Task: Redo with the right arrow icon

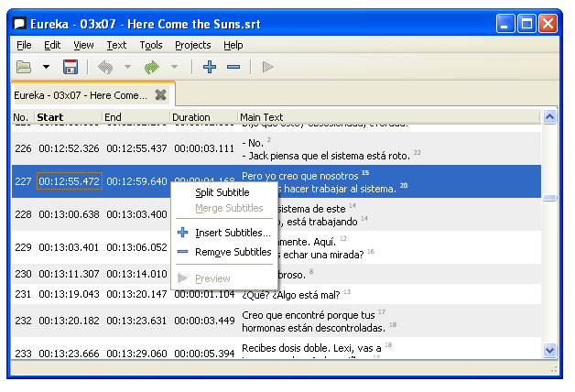Action: [151, 67]
